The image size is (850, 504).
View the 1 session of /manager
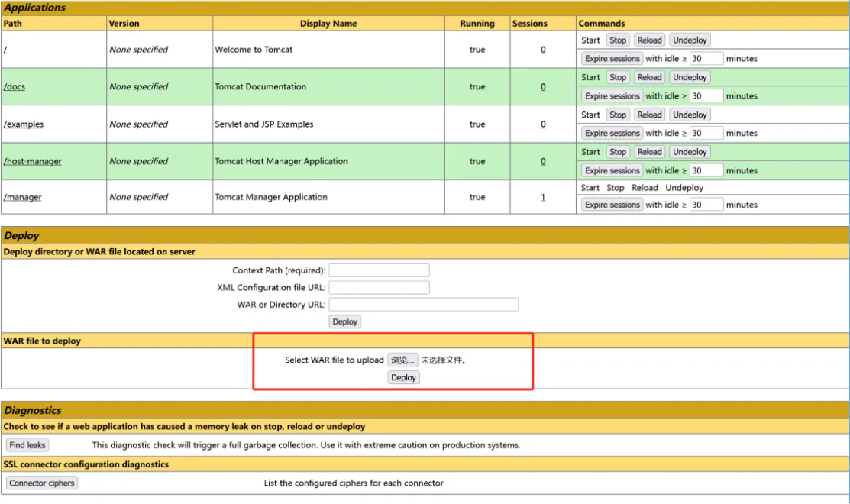(543, 197)
